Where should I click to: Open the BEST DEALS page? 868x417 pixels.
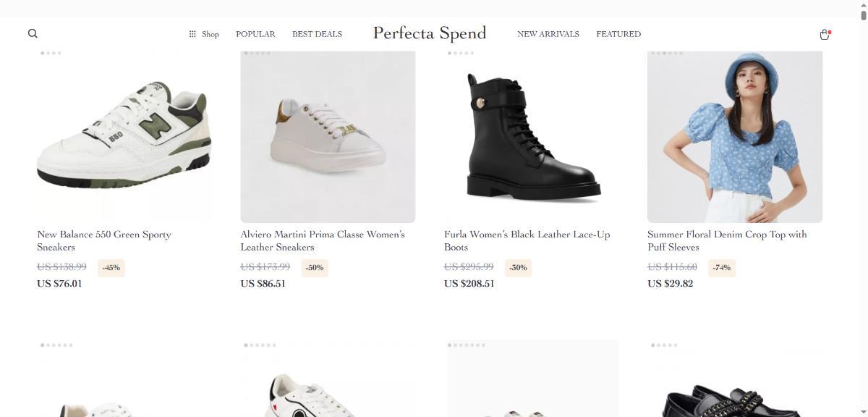click(317, 34)
